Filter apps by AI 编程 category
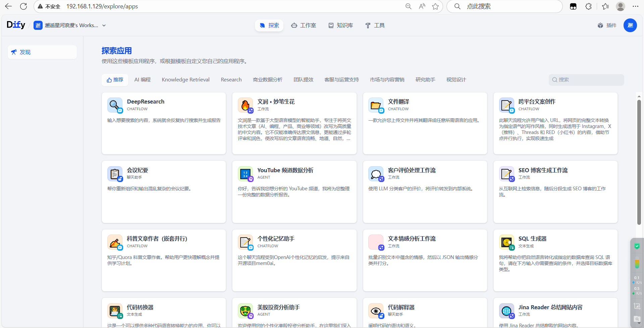The height and width of the screenshot is (328, 644). [x=143, y=80]
